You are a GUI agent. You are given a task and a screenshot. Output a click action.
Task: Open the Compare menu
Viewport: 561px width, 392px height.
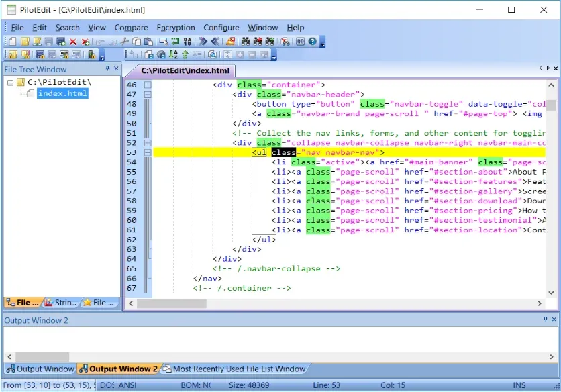coord(131,28)
